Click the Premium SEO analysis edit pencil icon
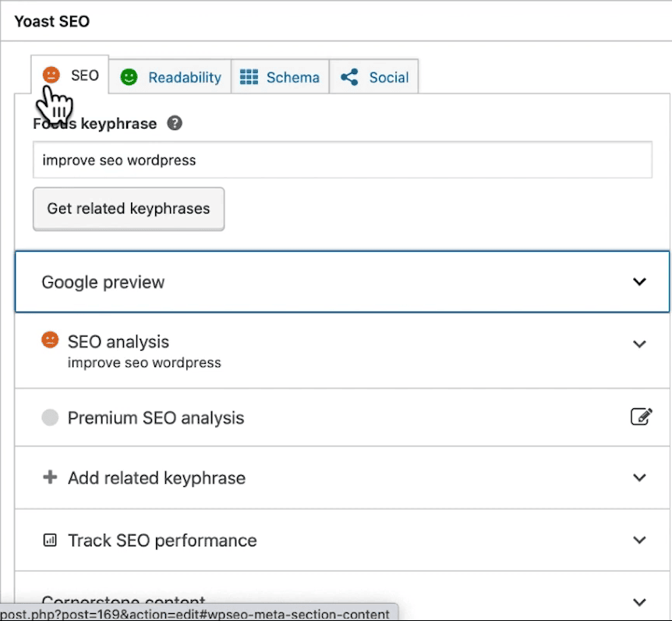This screenshot has width=672, height=621. (x=641, y=416)
